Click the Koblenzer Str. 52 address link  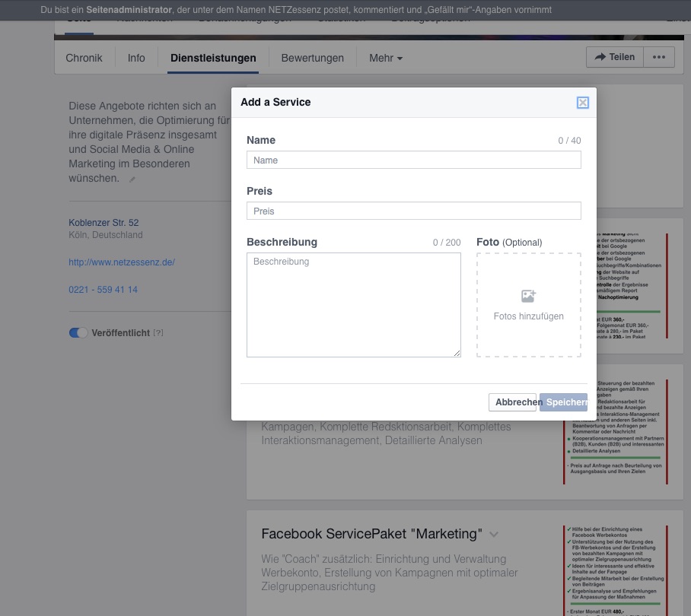click(x=103, y=223)
